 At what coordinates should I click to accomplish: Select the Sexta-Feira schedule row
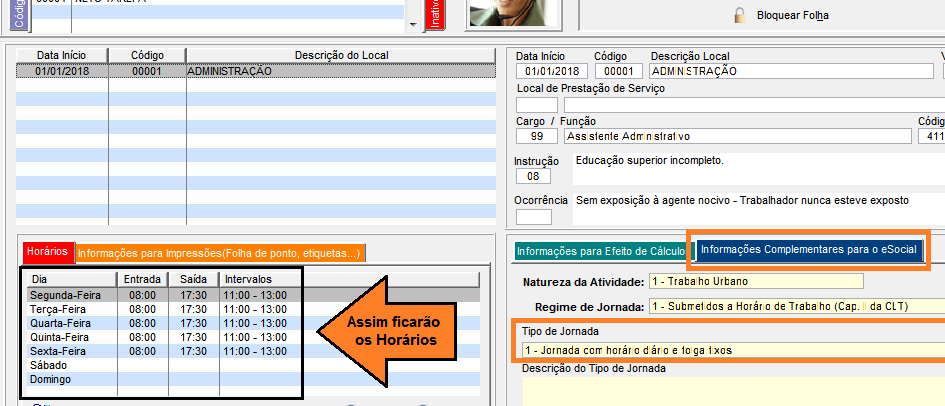click(253, 351)
